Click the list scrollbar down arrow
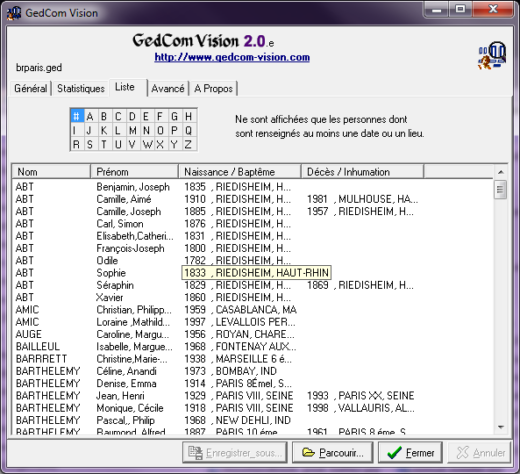 pos(500,427)
